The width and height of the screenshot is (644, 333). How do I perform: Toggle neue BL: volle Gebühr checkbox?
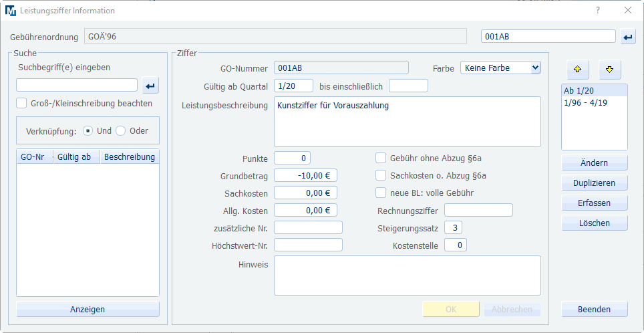(381, 193)
